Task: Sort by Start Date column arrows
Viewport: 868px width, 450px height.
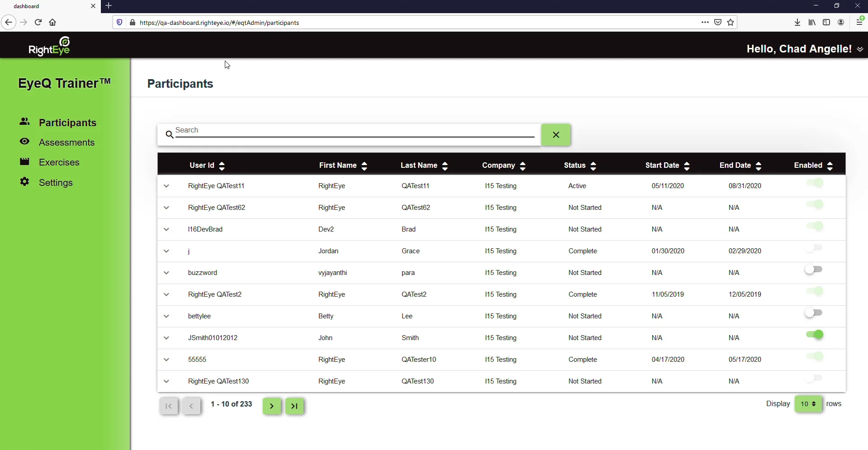Action: (x=687, y=166)
